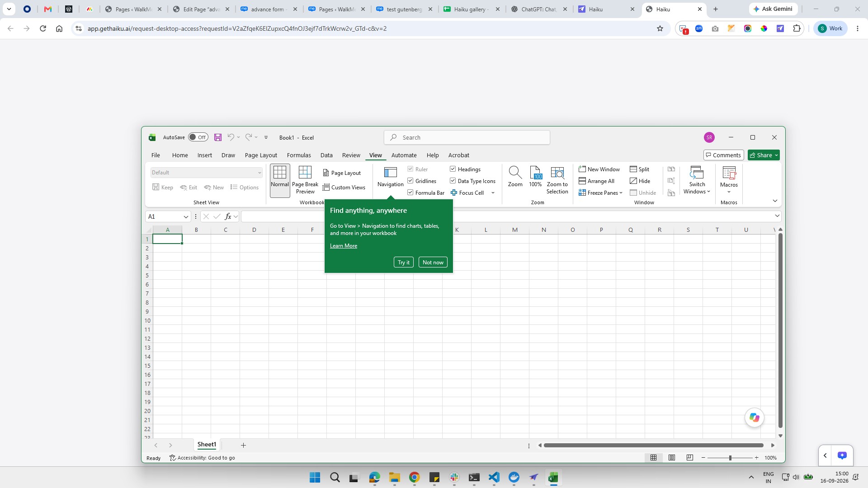Adjust the status bar zoom slider
868x488 pixels.
pos(730,458)
